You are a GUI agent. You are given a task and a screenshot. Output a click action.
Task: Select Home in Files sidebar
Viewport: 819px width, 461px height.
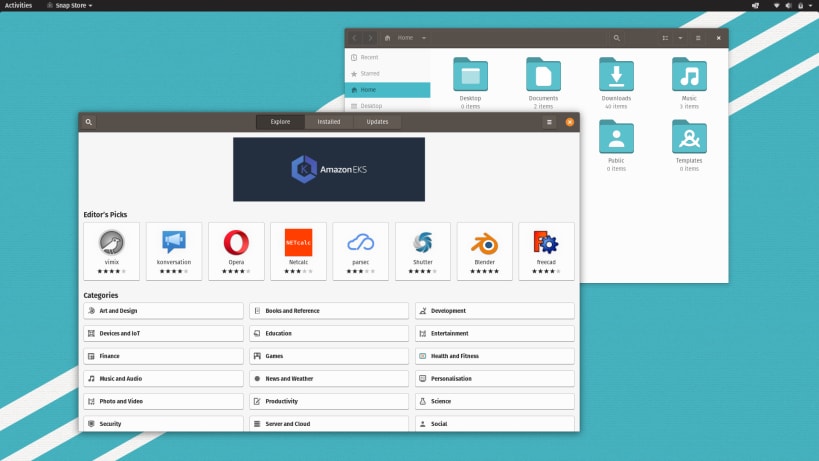point(388,90)
